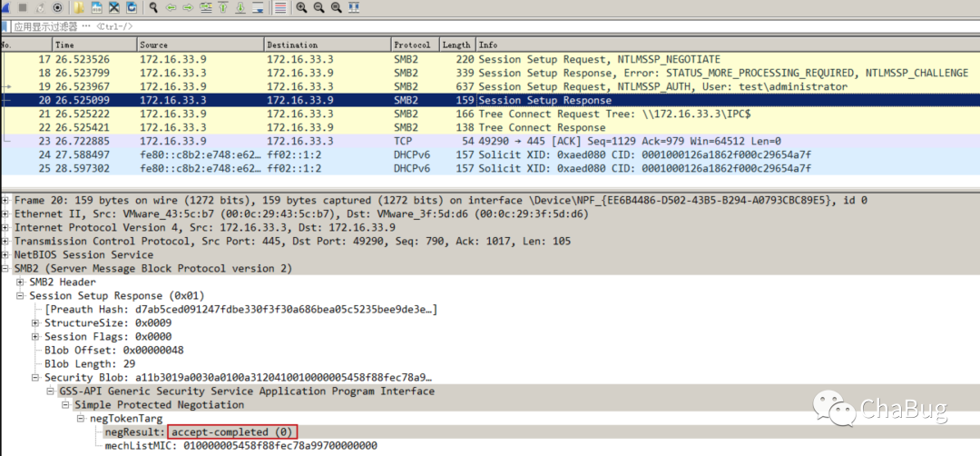Zoom in the main window text

pos(301,7)
